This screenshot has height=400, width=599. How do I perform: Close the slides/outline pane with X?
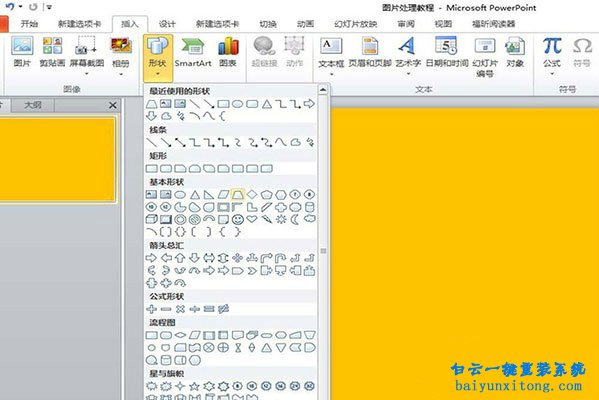coord(113,105)
